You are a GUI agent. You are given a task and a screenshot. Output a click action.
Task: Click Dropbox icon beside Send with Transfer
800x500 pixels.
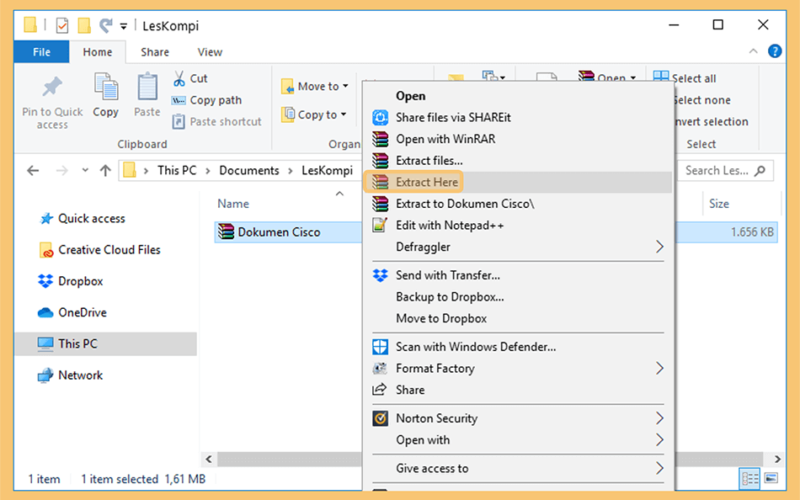380,275
